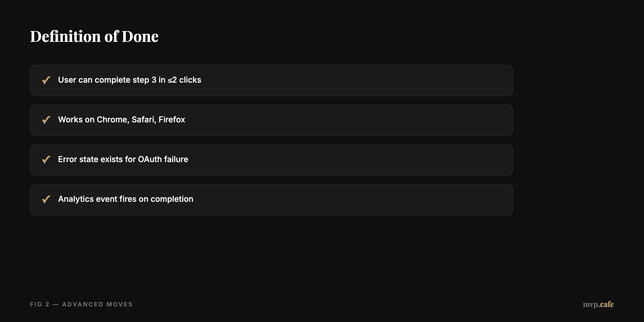Click the 'Definition of Done' heading

tap(94, 36)
